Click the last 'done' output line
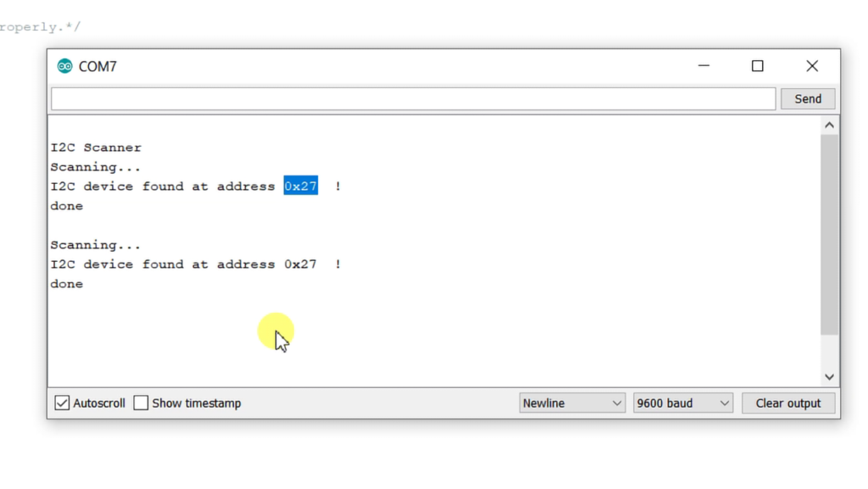Screen dimensions: 868x489 67,284
